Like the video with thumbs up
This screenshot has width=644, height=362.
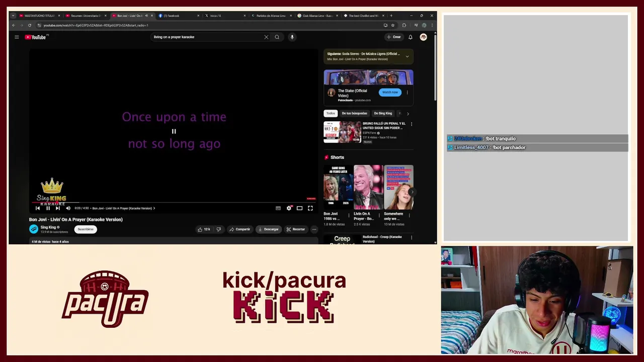[204, 229]
